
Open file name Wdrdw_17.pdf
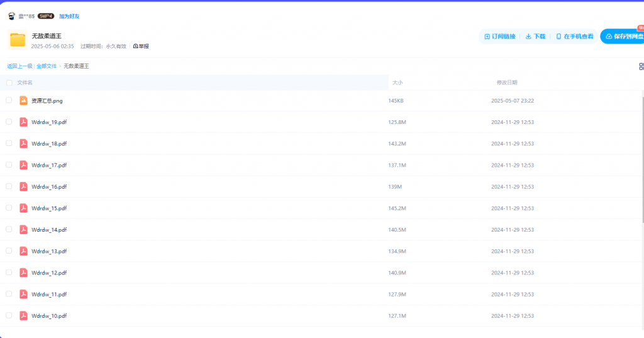tap(49, 166)
